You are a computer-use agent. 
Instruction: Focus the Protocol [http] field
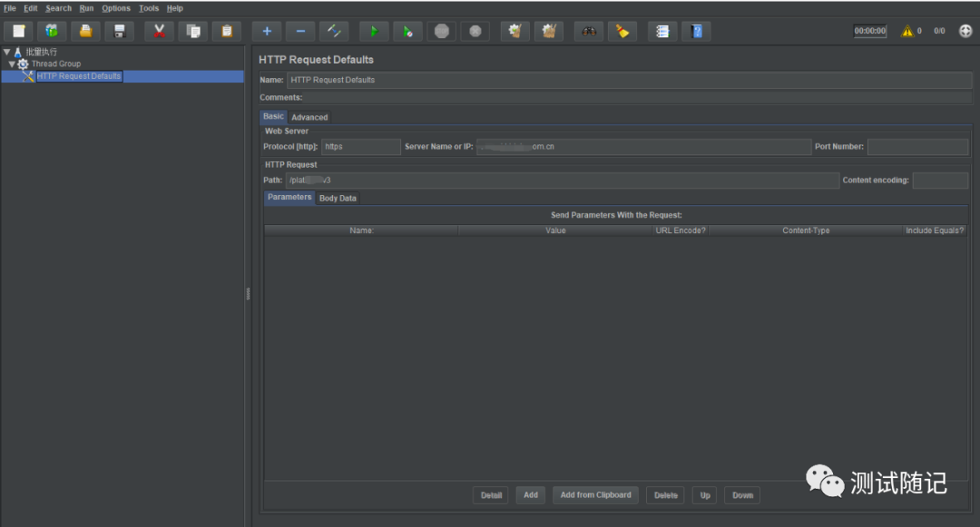click(360, 147)
